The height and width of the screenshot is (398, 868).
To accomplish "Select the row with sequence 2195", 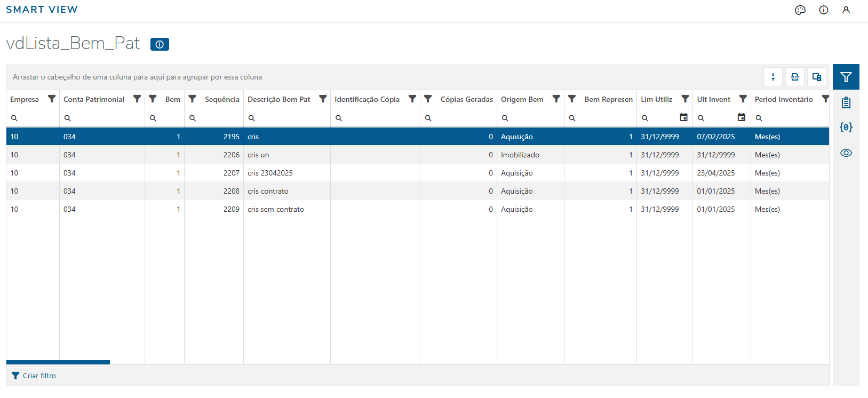I will click(x=418, y=137).
